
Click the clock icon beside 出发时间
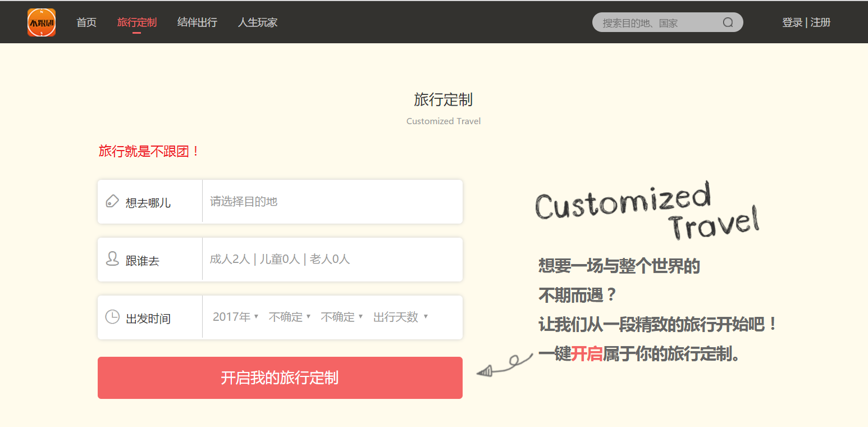tap(112, 317)
